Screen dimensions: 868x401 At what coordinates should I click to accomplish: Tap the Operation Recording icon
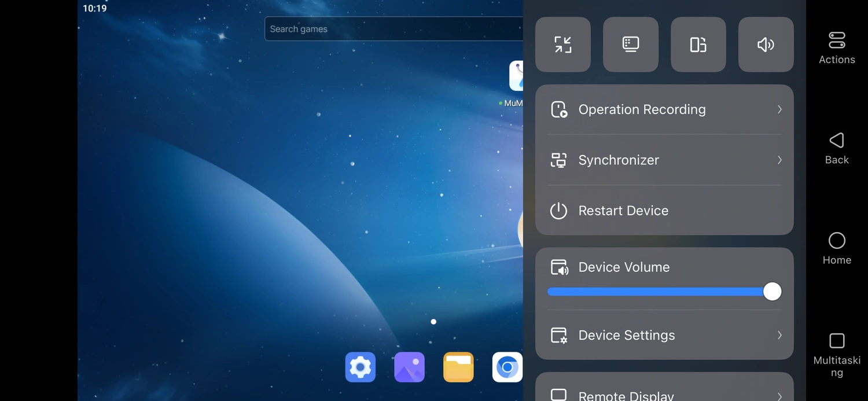coord(559,109)
